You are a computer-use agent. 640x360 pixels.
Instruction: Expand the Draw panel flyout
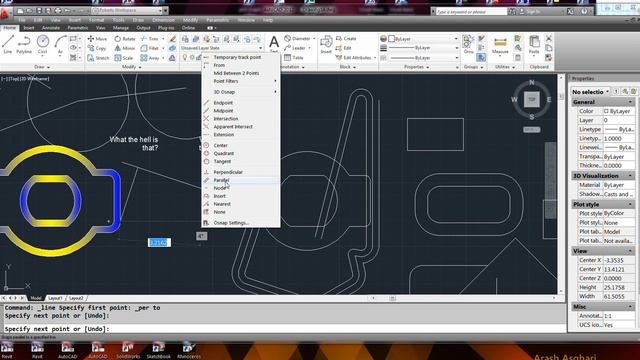coord(42,67)
